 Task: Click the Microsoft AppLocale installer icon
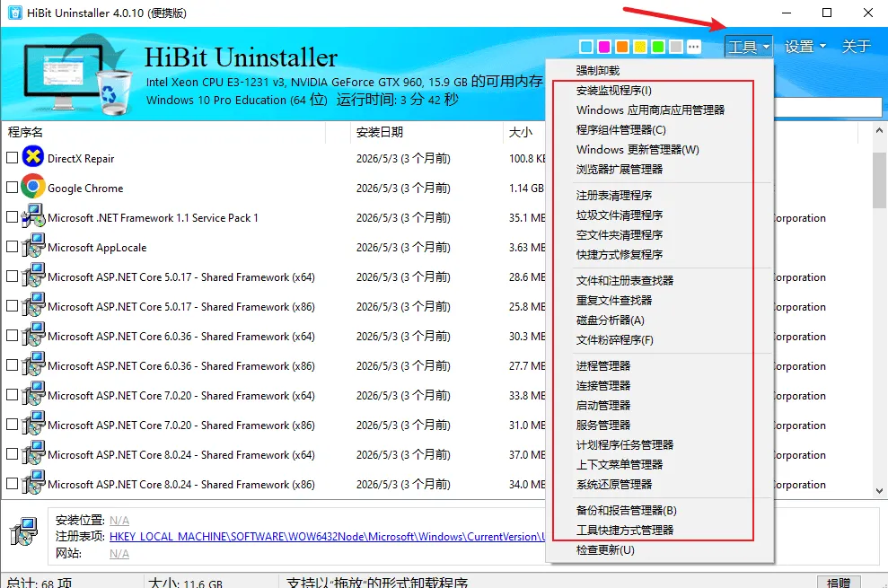(33, 246)
